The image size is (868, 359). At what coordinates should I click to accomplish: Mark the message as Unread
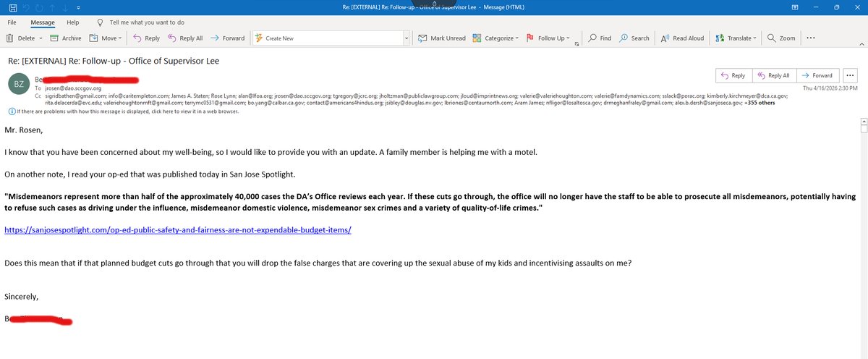click(443, 38)
